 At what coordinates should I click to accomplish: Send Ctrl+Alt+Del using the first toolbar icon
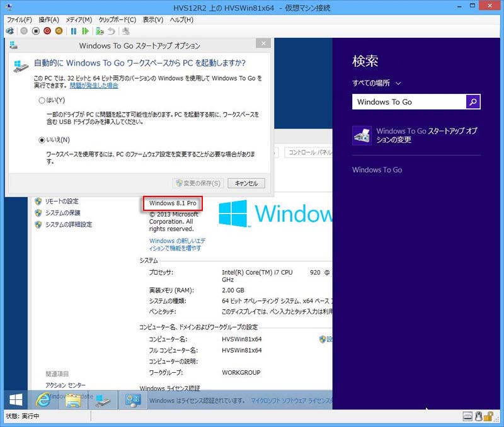pos(10,31)
